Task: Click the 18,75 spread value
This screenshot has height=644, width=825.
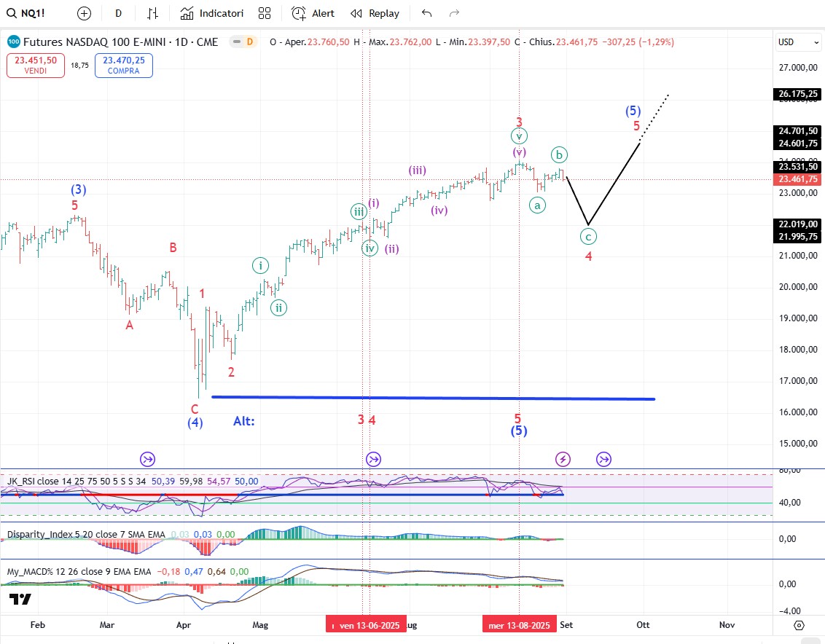Action: [x=79, y=66]
